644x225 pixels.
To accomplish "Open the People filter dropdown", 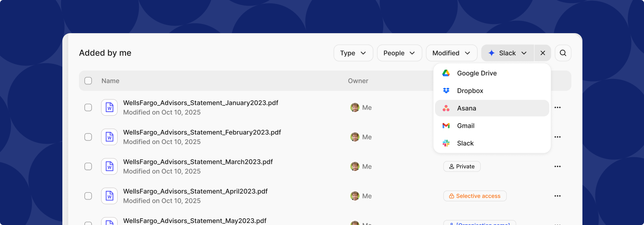I will 399,53.
